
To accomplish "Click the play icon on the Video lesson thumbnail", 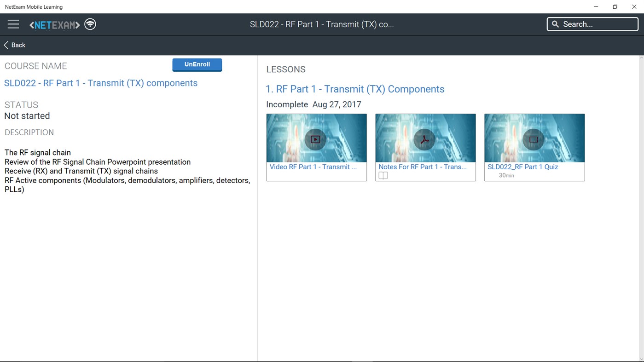I will (x=316, y=139).
